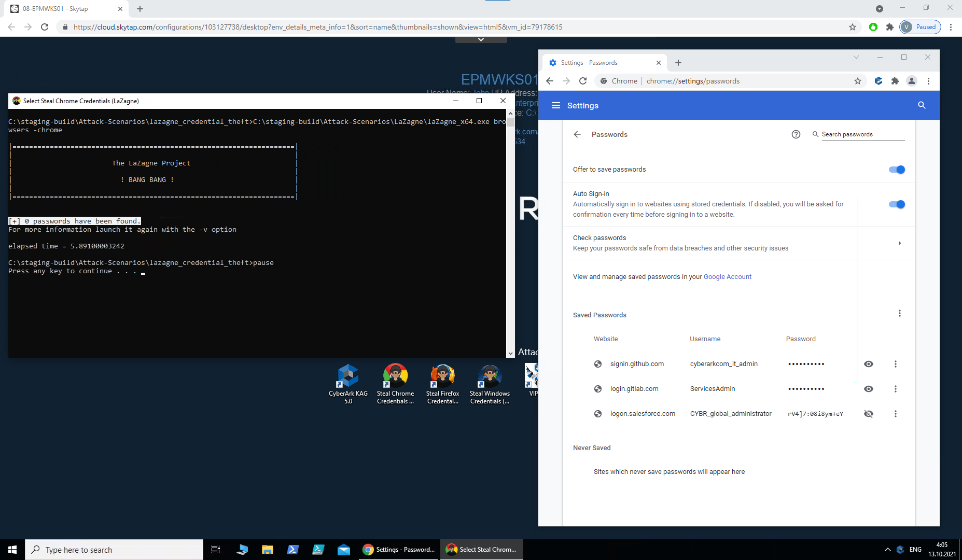The width and height of the screenshot is (962, 560).
Task: Open the Google Account link
Action: point(728,277)
